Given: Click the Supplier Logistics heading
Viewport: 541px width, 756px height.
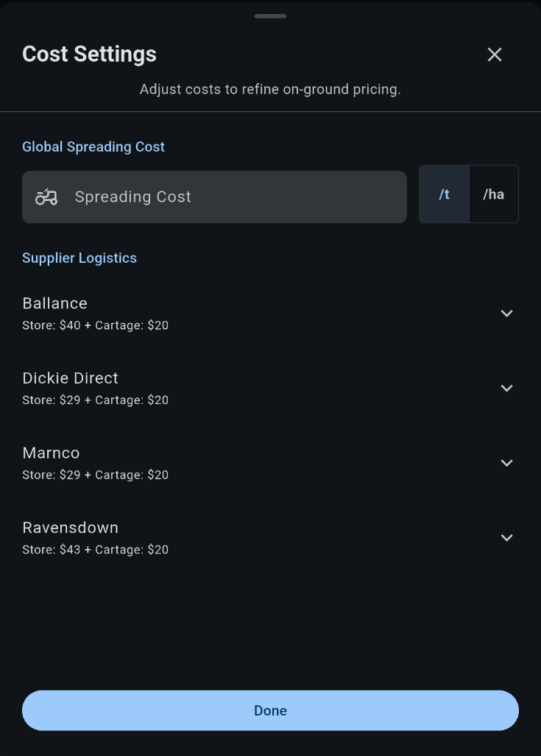Looking at the screenshot, I should coord(79,258).
